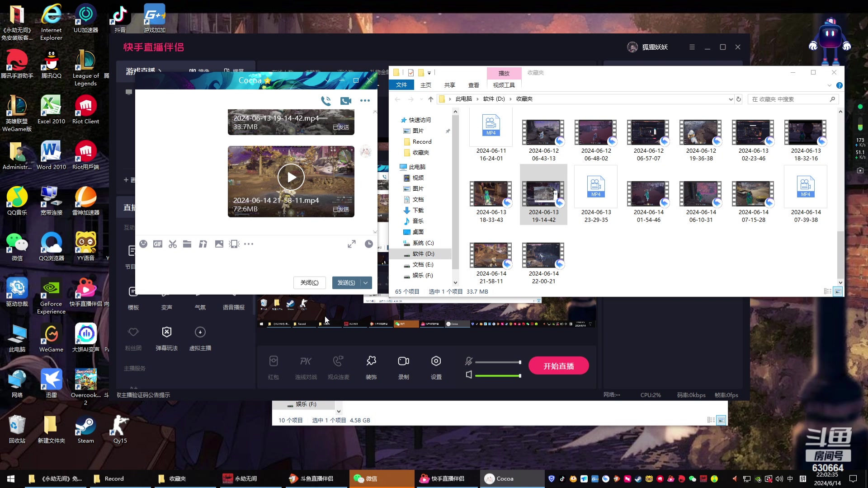Open the GIF picker in chat
Image resolution: width=868 pixels, height=488 pixels.
(158, 244)
